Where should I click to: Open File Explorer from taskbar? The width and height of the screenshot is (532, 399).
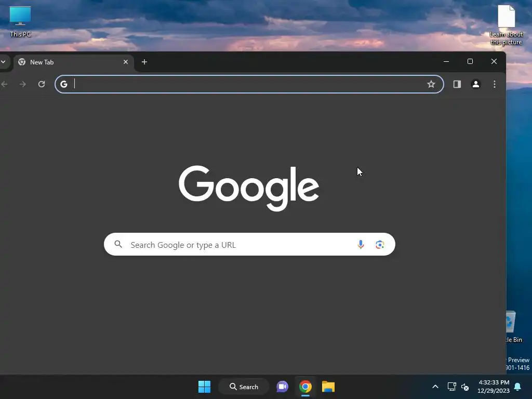coord(328,387)
